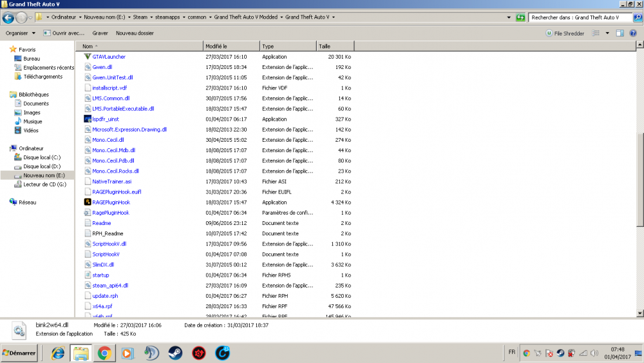Launch Google Chrome from taskbar
644x363 pixels.
(x=104, y=353)
